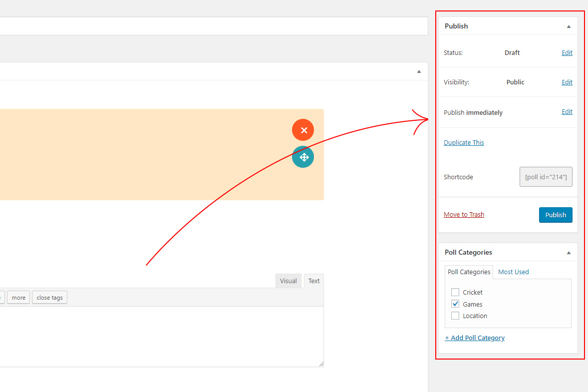Viewport: 588px width, 392px height.
Task: Click the textarea resize grip corner
Action: point(321,364)
